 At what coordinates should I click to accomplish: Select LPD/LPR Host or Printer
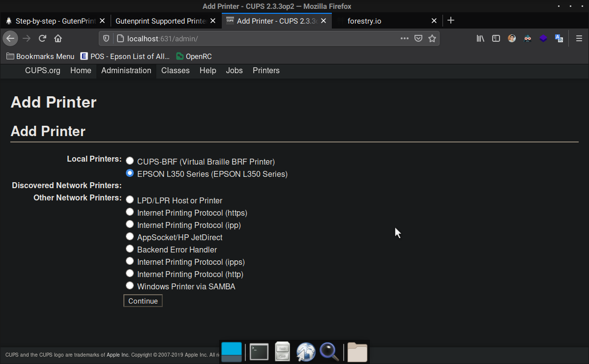click(130, 199)
